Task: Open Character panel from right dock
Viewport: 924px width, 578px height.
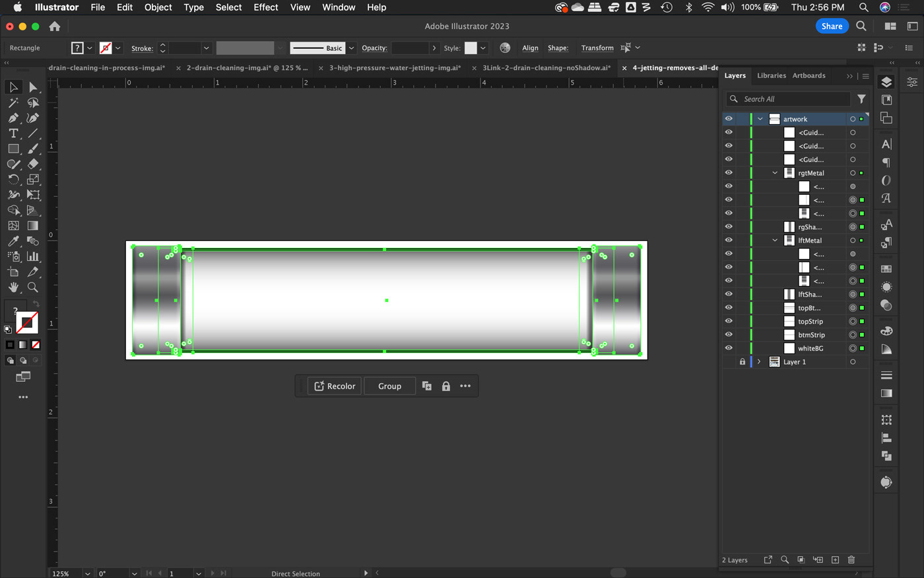Action: [886, 144]
